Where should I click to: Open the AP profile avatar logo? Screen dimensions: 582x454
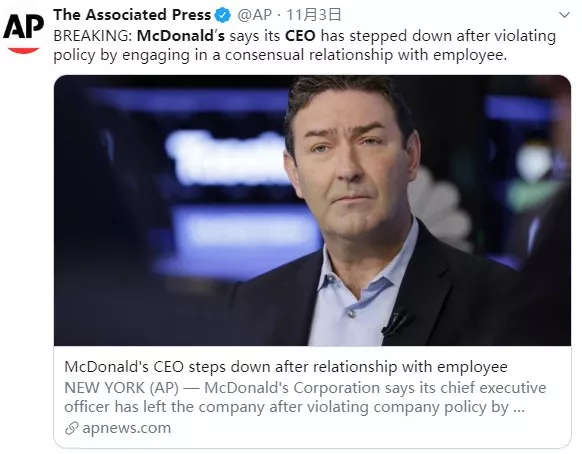tap(23, 33)
